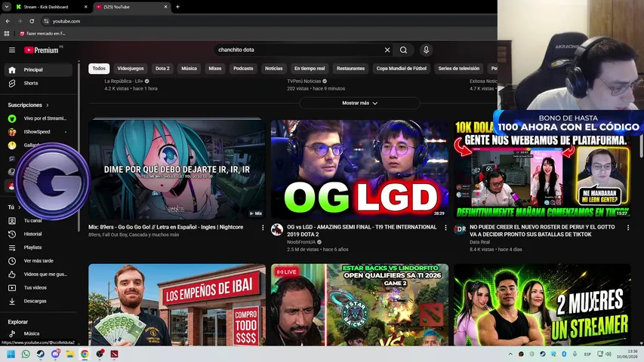Screen dimensions: 644x362
Task: Open Historial in sidebar
Action: 39,234
